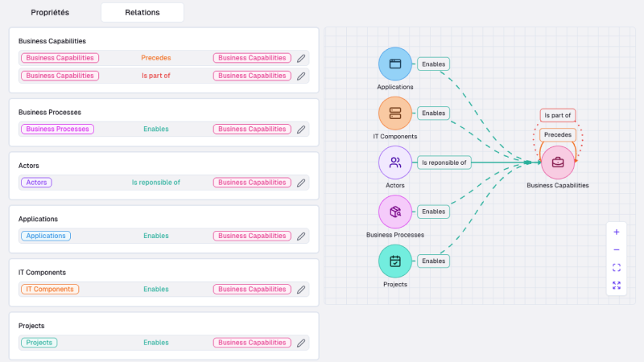Click the Actors node icon
This screenshot has height=362, width=644.
[394, 162]
